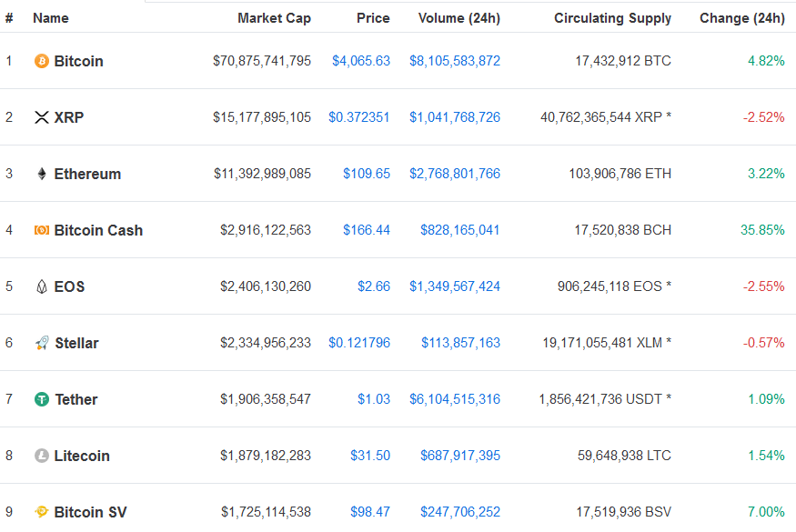Click Stellar price $0.121796
Viewport: 796px width, 532px height.
tap(359, 343)
